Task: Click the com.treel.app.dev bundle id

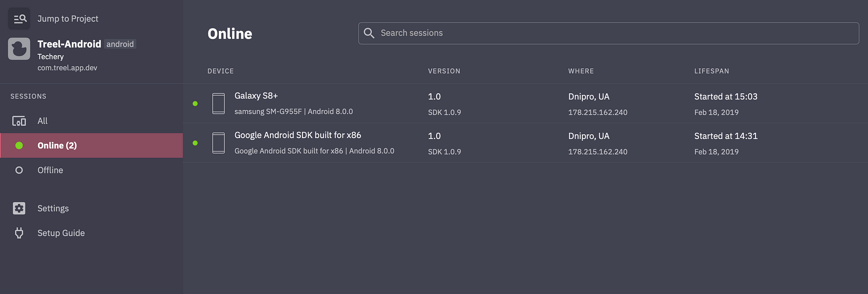Action: 67,68
